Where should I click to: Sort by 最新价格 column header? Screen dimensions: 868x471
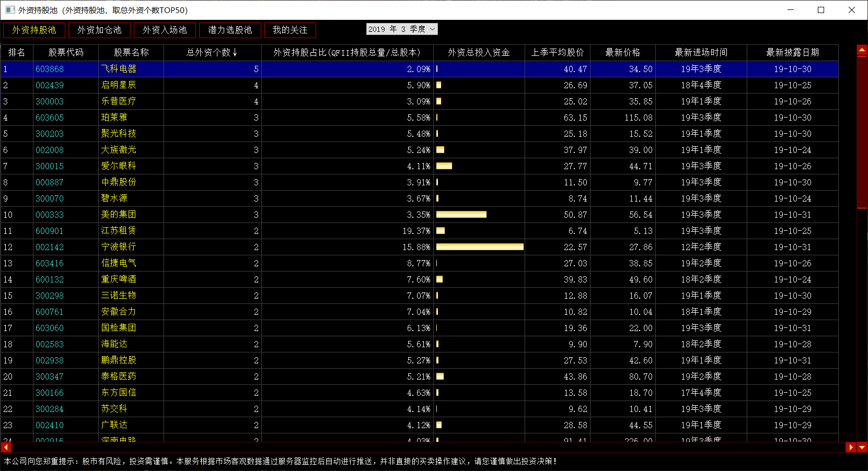click(622, 53)
